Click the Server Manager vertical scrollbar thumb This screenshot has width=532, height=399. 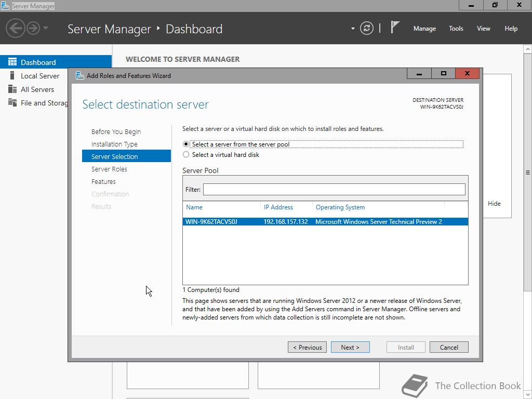[528, 172]
